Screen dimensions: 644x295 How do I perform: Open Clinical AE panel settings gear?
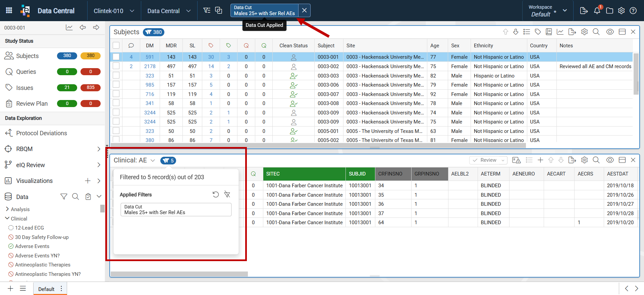585,160
